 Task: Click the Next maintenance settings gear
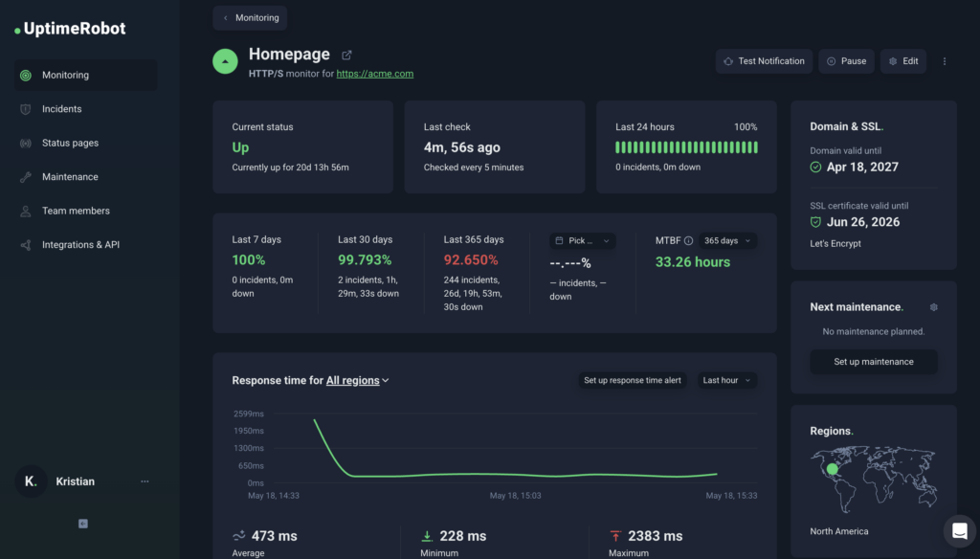click(934, 307)
